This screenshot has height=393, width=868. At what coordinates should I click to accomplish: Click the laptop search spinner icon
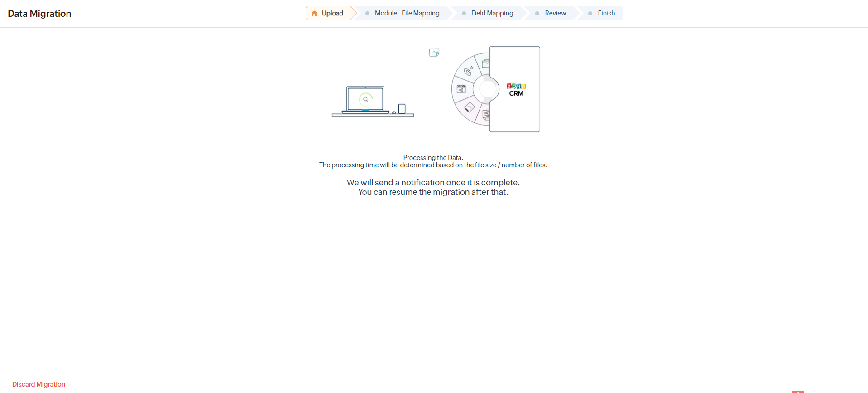tap(365, 99)
